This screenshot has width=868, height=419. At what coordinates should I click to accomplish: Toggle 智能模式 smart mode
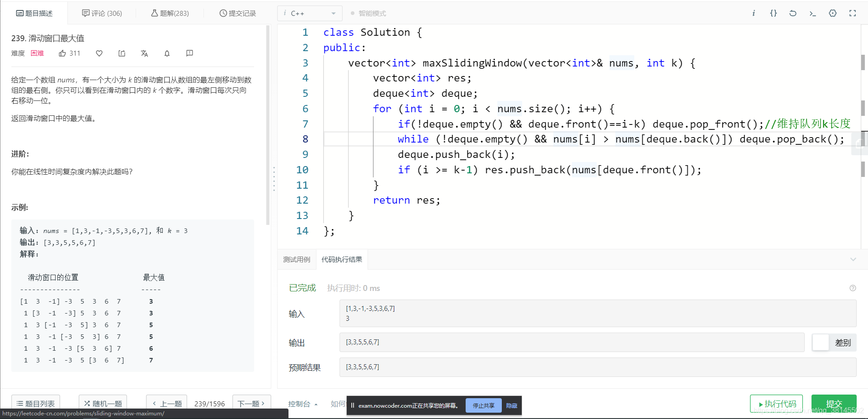click(x=368, y=13)
